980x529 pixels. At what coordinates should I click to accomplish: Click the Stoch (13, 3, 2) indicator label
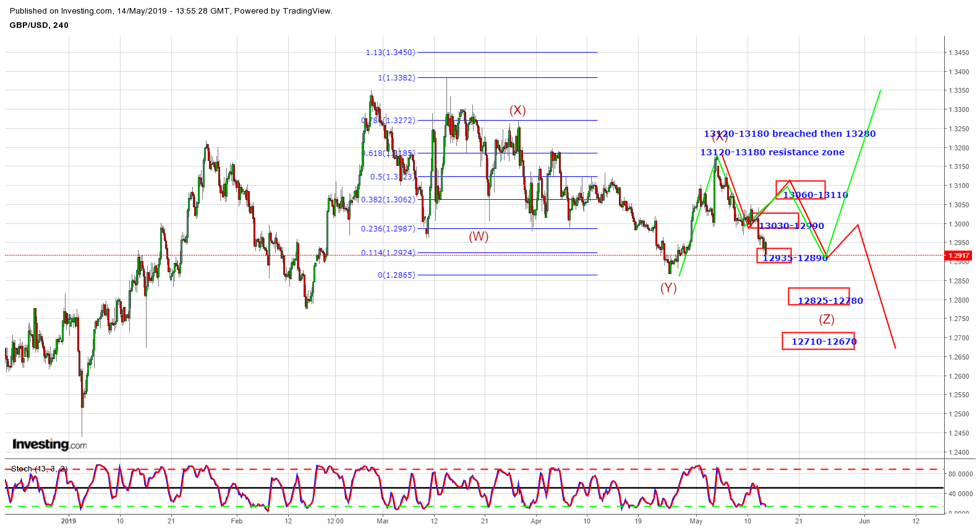click(39, 469)
